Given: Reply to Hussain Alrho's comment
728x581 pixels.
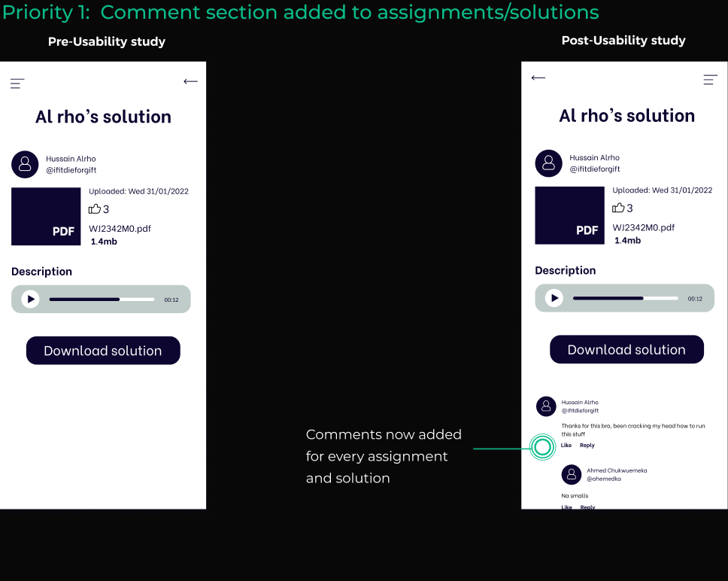Looking at the screenshot, I should click(x=587, y=445).
